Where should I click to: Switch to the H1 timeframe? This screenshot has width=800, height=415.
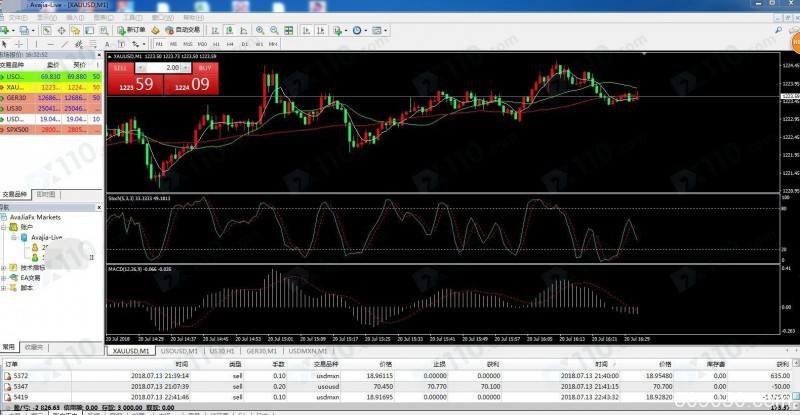216,44
